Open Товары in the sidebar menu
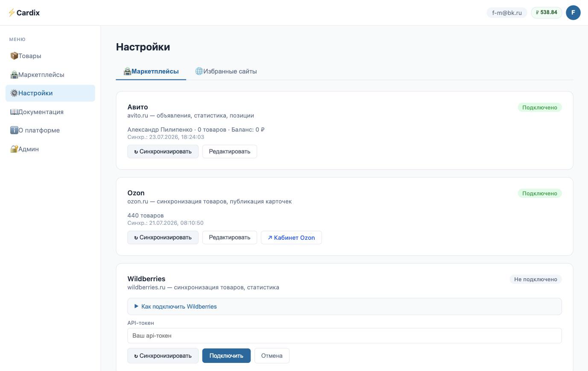Image resolution: width=588 pixels, height=371 pixels. 50,56
